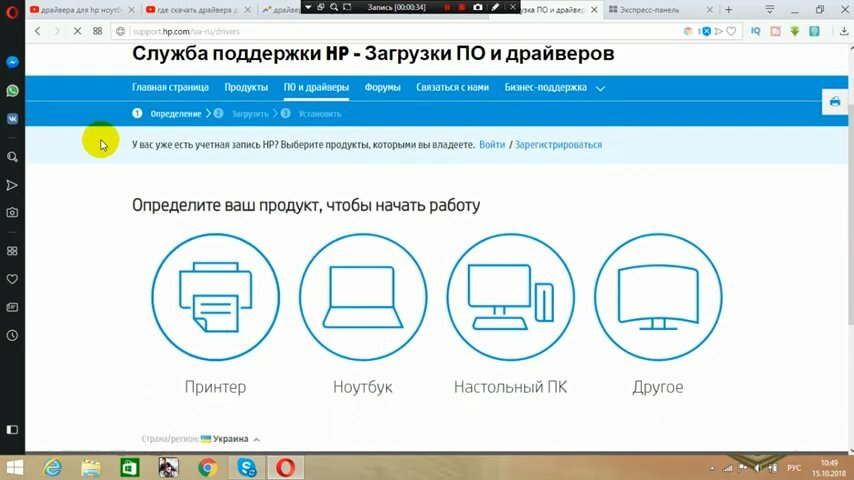Viewport: 854px width, 480px height.
Task: Open personal news icon in sidebar
Action: [x=12, y=307]
